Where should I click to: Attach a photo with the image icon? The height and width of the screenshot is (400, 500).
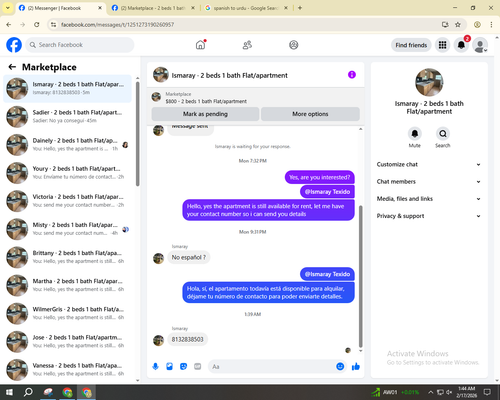pos(169,367)
